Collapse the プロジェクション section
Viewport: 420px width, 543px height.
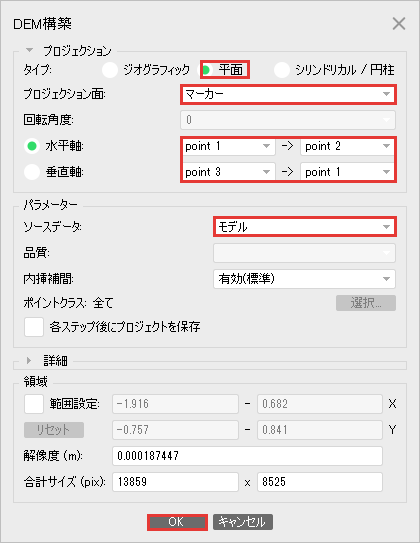pyautogui.click(x=30, y=50)
